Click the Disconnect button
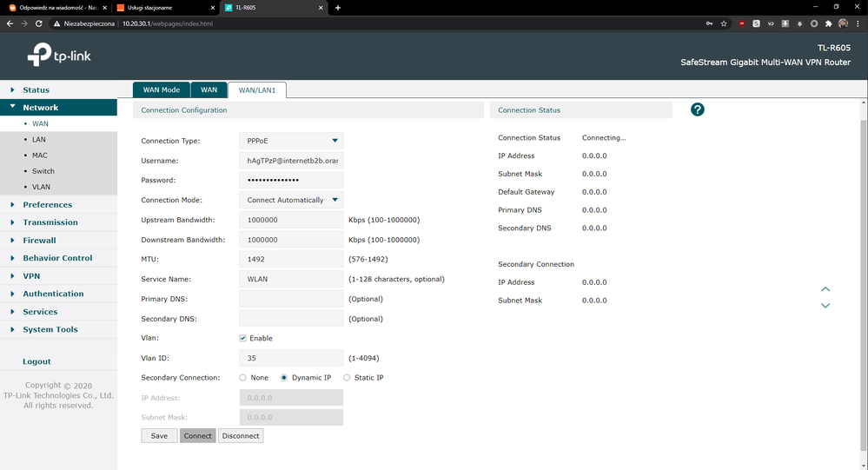Image resolution: width=868 pixels, height=470 pixels. point(241,435)
